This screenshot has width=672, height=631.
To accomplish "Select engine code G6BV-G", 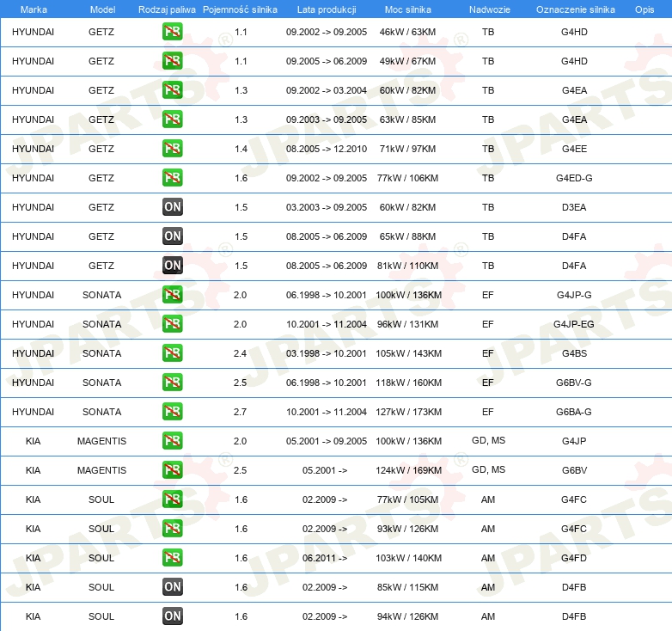I will pyautogui.click(x=573, y=383).
